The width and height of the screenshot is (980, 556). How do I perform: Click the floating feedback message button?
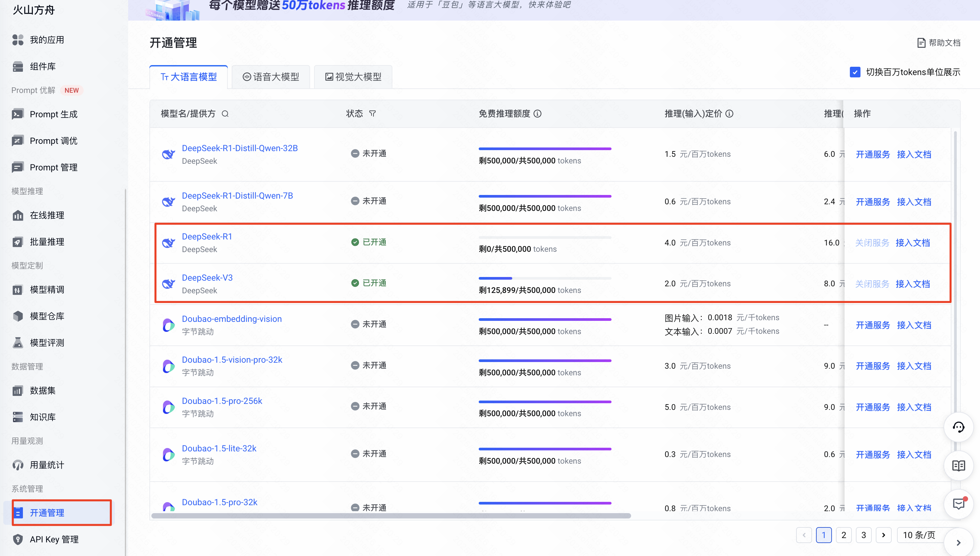958,505
